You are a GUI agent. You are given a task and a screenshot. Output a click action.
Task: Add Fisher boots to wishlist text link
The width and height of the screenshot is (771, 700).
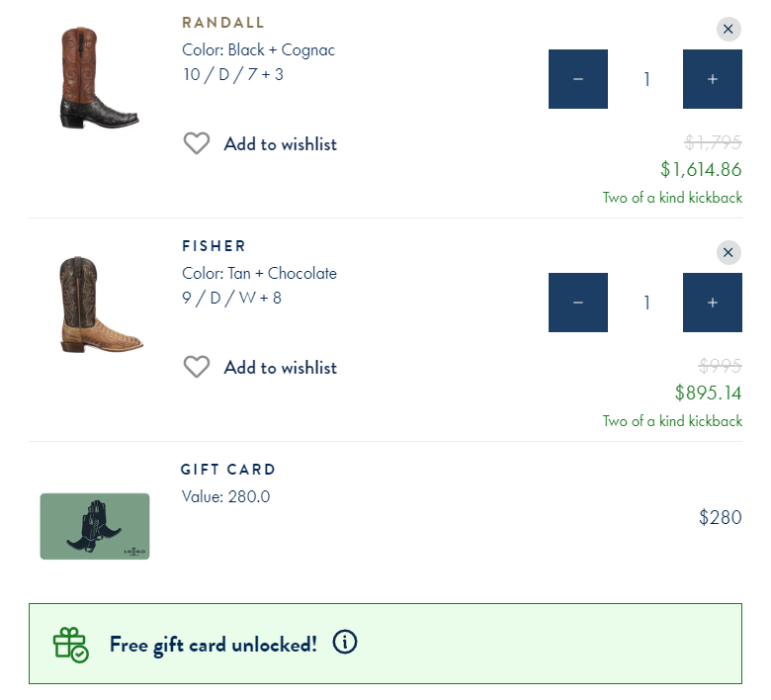click(280, 368)
